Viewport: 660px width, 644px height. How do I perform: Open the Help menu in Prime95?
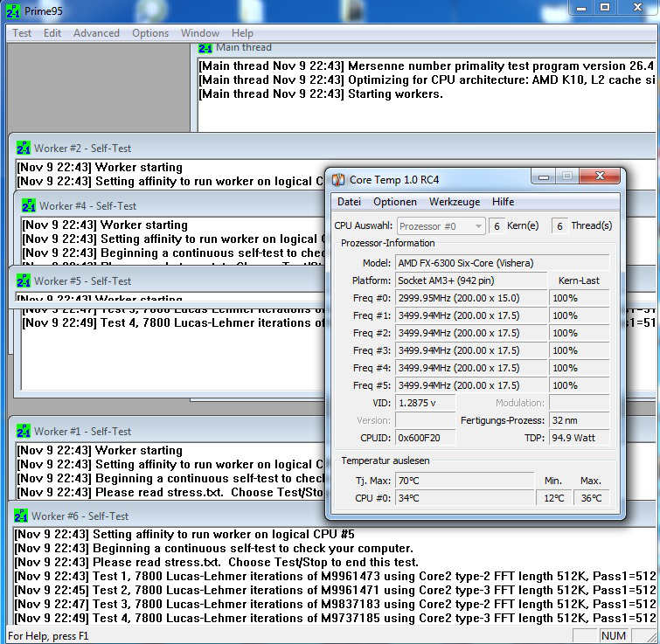coord(242,33)
